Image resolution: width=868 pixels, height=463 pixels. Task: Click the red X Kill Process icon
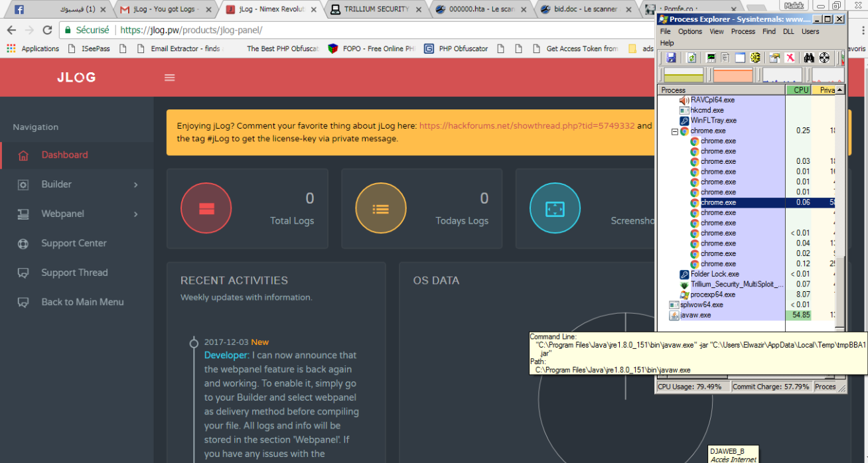[x=790, y=58]
